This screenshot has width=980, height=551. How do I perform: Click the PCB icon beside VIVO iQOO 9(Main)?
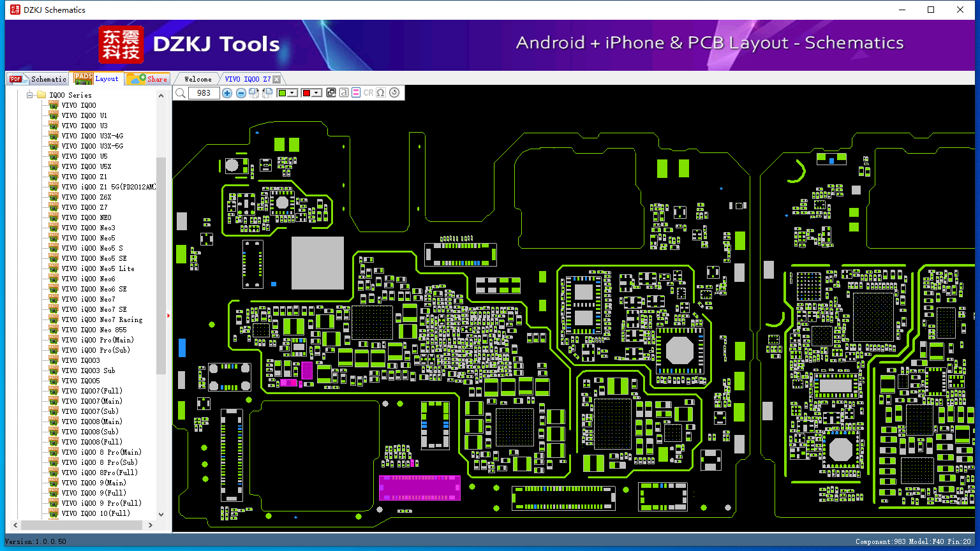[x=54, y=483]
